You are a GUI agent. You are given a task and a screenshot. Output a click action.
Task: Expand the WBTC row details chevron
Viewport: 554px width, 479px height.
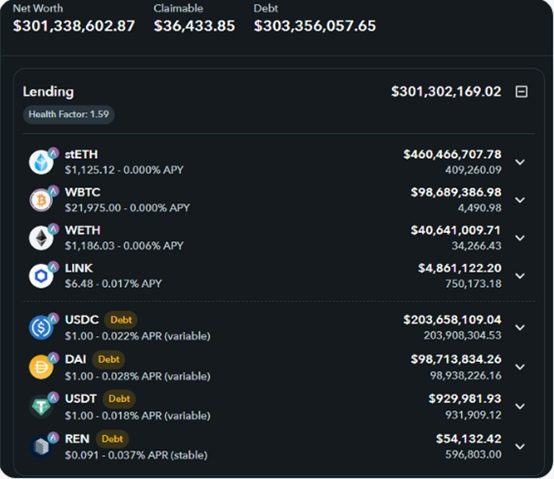pyautogui.click(x=520, y=200)
